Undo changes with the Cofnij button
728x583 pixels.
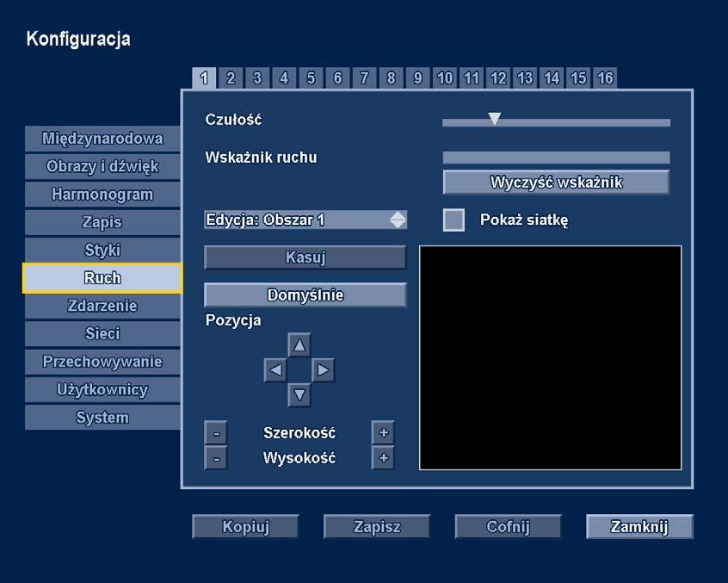tap(508, 526)
